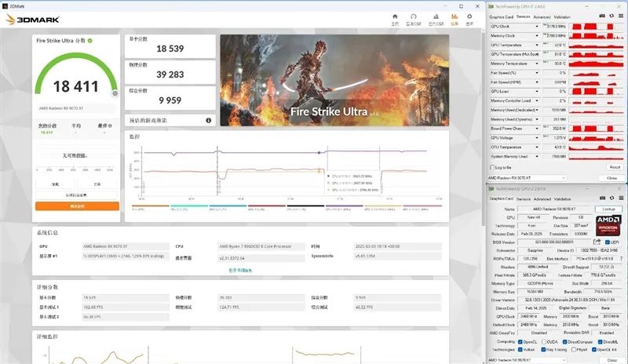Toggle the OpenCL checkbox
The width and height of the screenshot is (628, 364).
(x=520, y=341)
